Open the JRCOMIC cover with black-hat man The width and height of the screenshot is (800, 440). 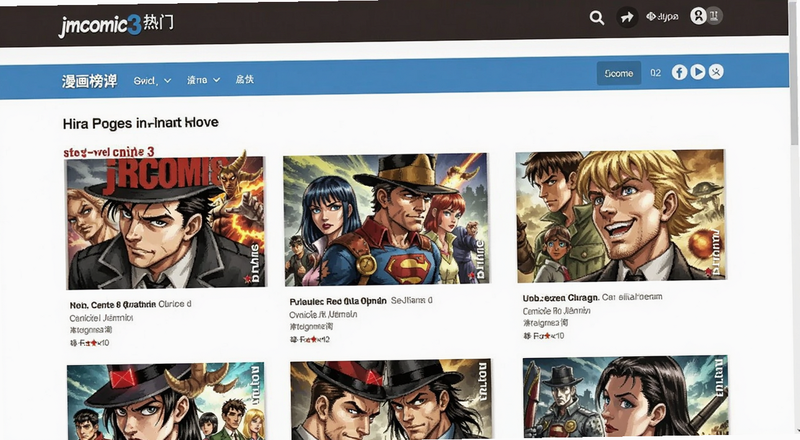tap(166, 223)
